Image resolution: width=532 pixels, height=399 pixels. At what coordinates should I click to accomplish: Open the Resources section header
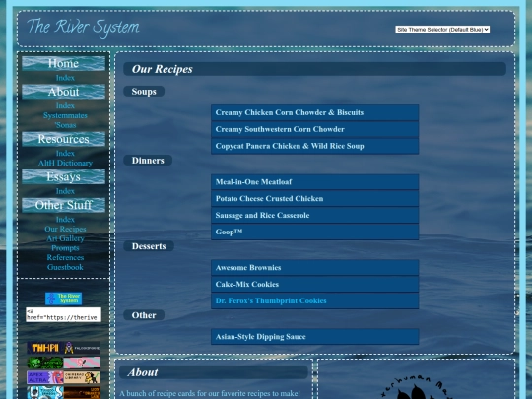[63, 139]
